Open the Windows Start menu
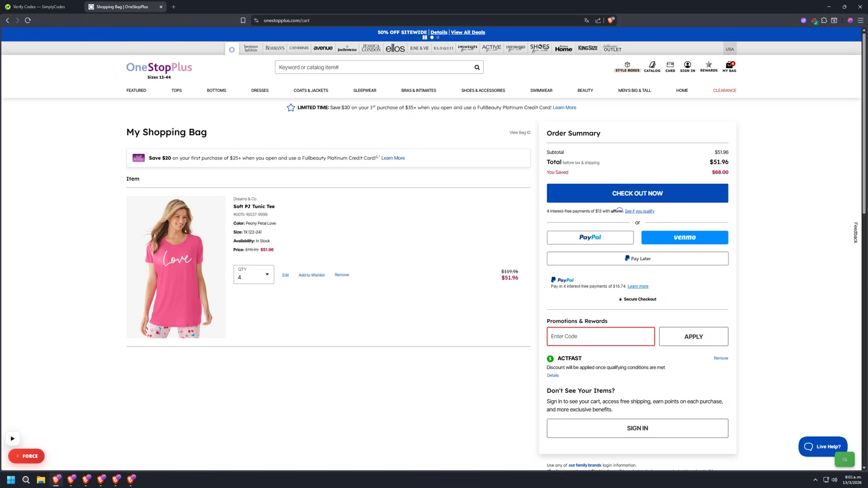The height and width of the screenshot is (488, 868). [10, 479]
